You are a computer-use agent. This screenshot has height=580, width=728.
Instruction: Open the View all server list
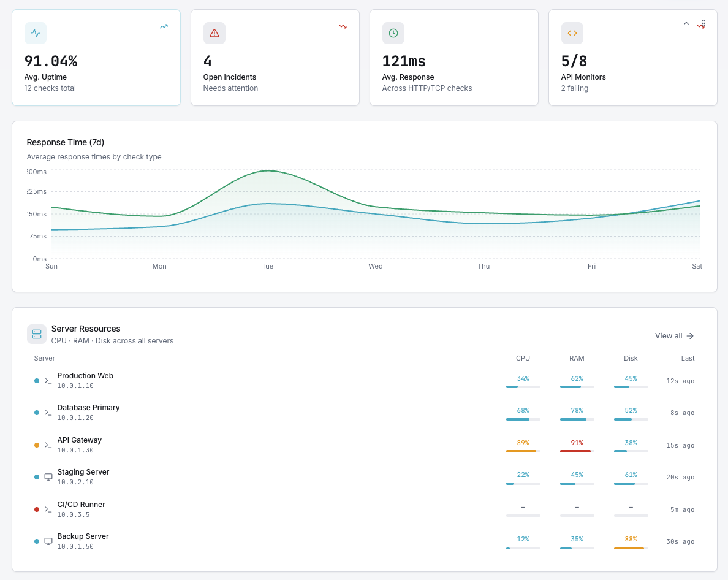(673, 336)
